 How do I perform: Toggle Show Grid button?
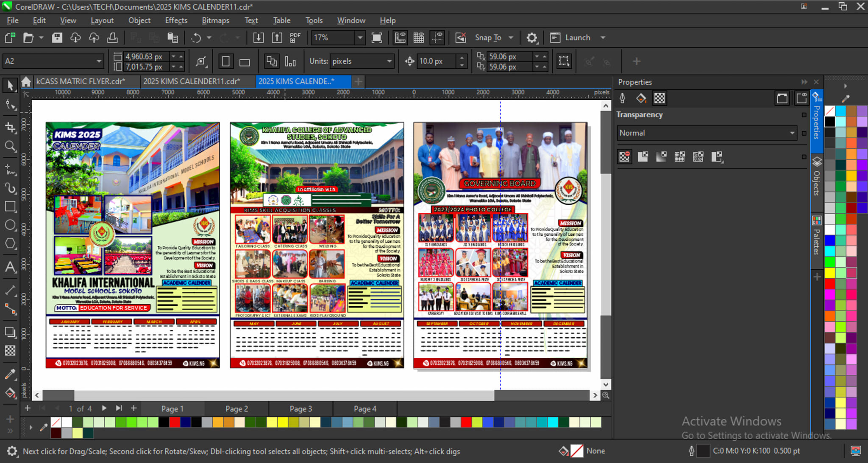point(419,38)
